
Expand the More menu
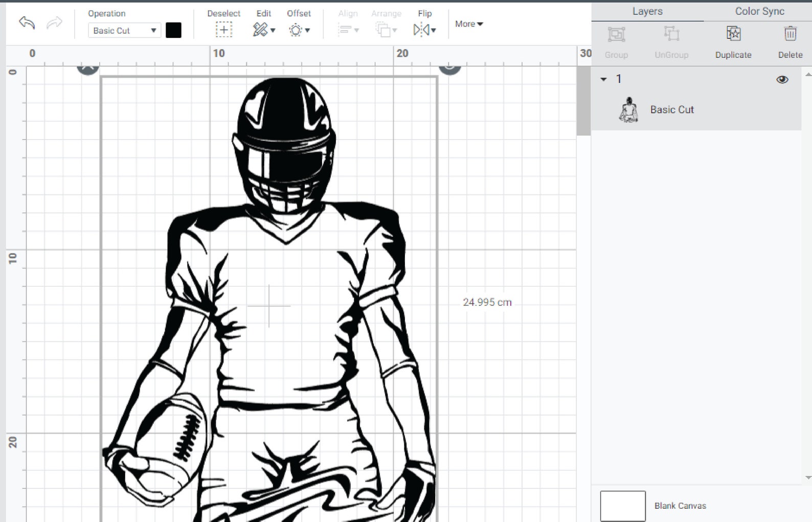(x=469, y=24)
